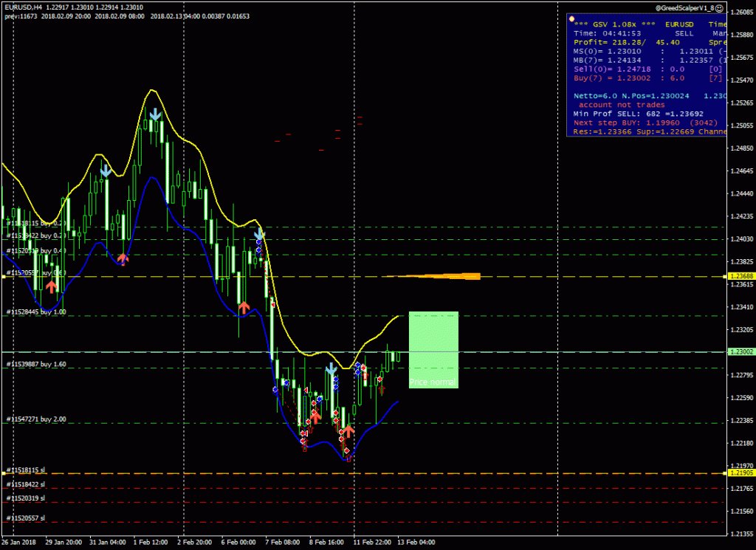
Task: Click the yellow 1.21905 price tag
Action: pyautogui.click(x=741, y=473)
